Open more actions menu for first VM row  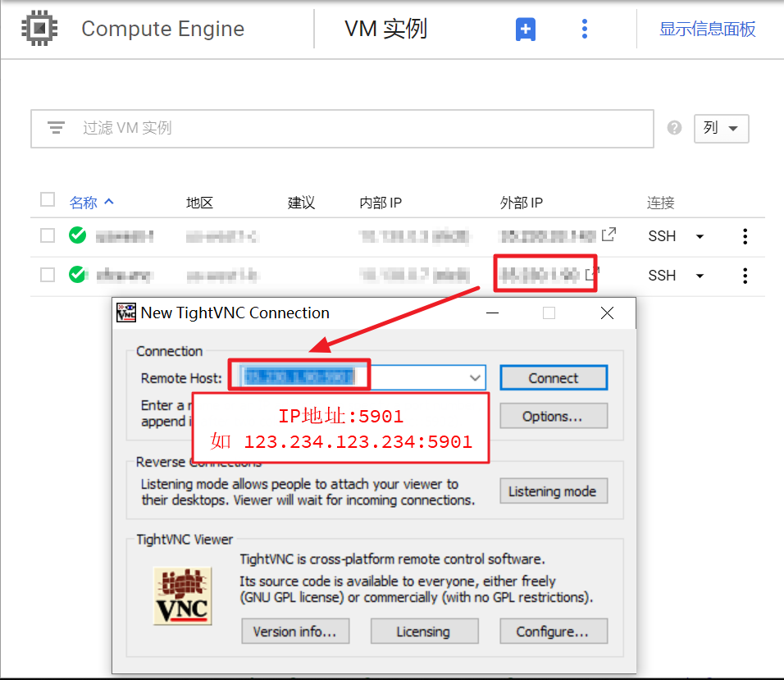744,236
